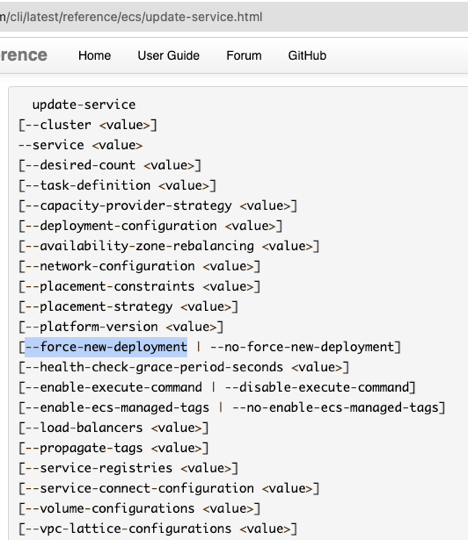Viewport: 468px width, 540px height.
Task: Click the --placement-constraints option line
Action: click(139, 287)
